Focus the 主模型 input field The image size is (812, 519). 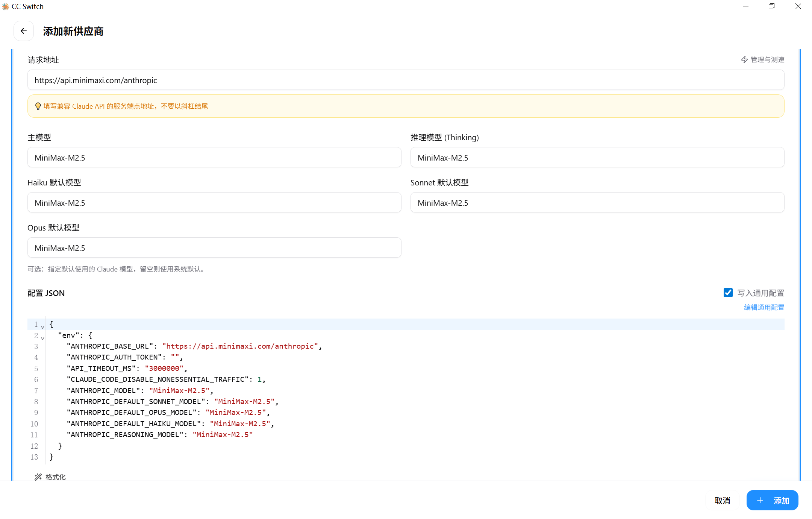tap(214, 158)
